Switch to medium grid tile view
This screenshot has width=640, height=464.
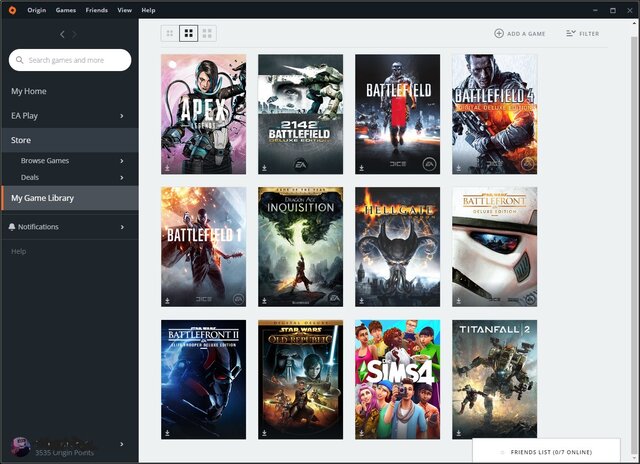(188, 33)
